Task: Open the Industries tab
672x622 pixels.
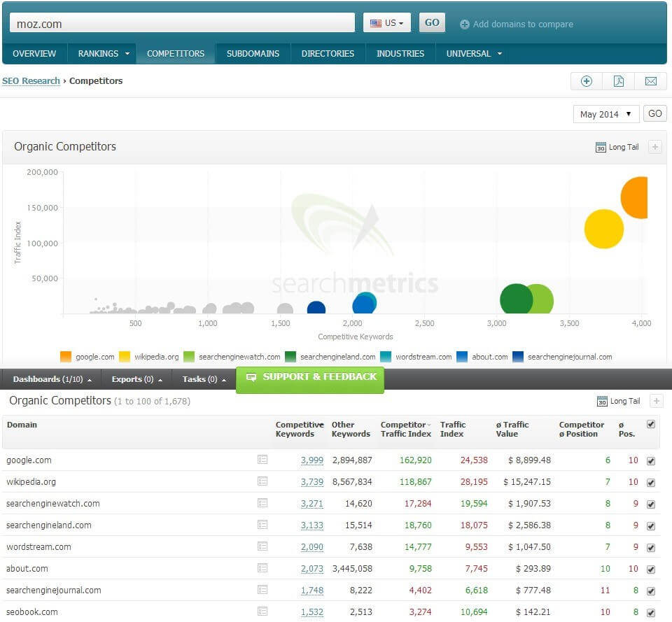Action: coord(400,53)
